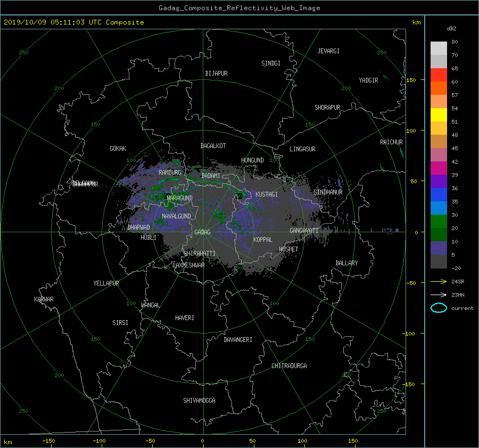Select the 'LAXMESHWAR' city label
The width and height of the screenshot is (479, 448).
[188, 265]
